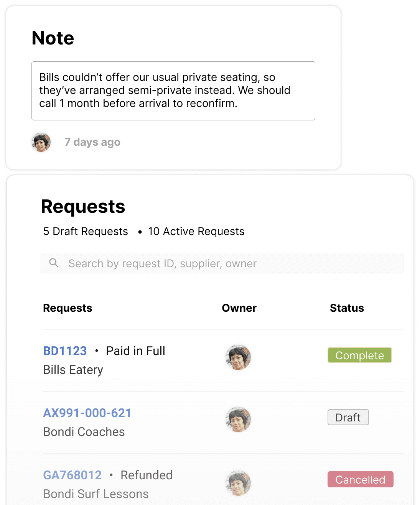
Task: Sort by the Requests column header
Action: point(68,308)
